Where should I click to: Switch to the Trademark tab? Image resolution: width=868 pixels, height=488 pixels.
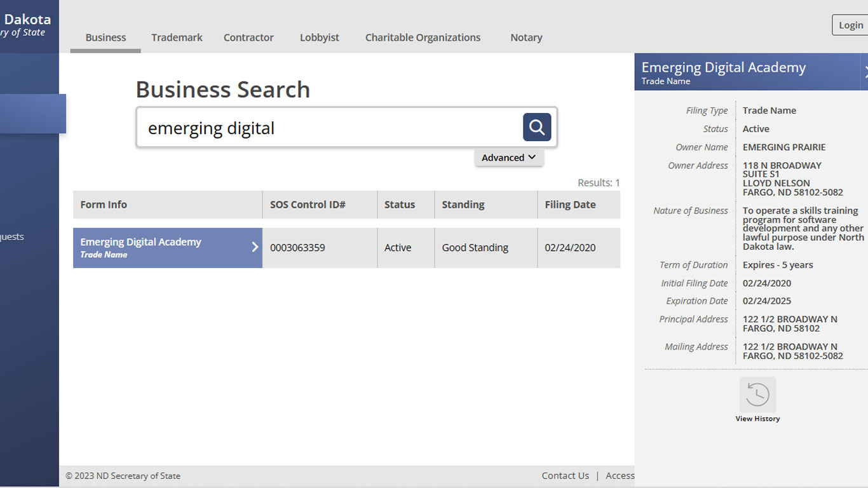tap(177, 37)
